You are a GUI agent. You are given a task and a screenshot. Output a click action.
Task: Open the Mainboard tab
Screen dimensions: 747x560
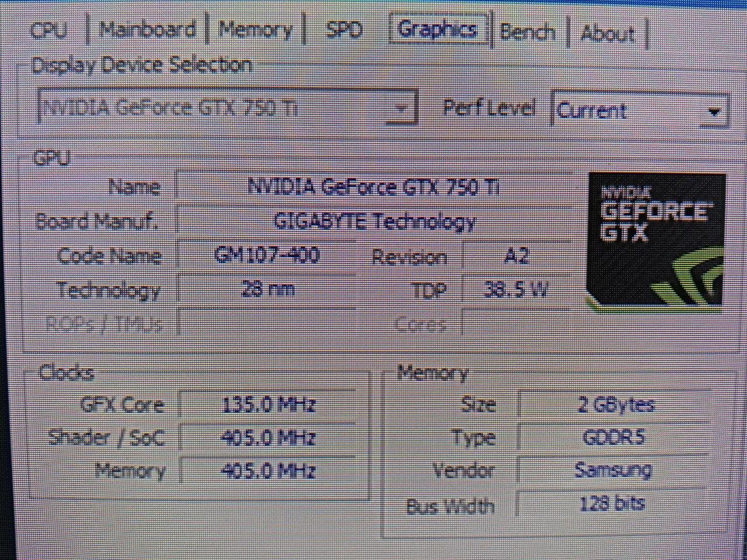coord(146,29)
